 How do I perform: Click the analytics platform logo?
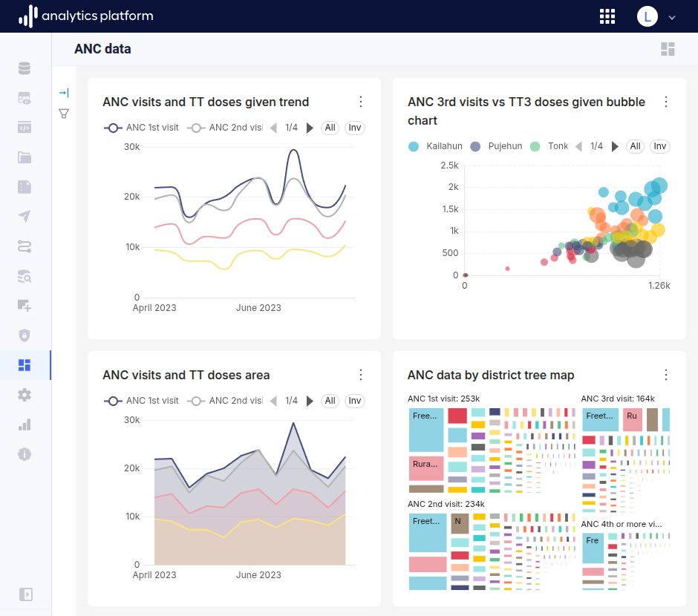pyautogui.click(x=86, y=16)
